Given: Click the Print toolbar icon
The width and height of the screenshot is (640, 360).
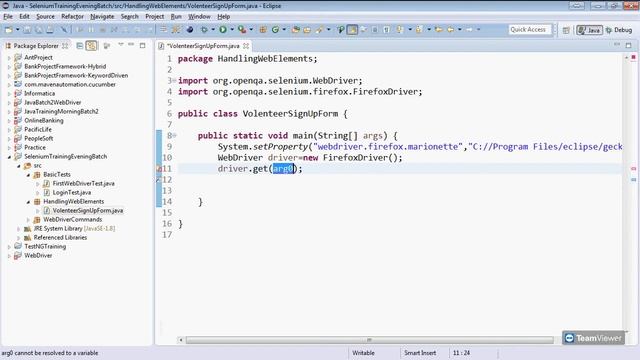Looking at the screenshot, I should (x=50, y=30).
